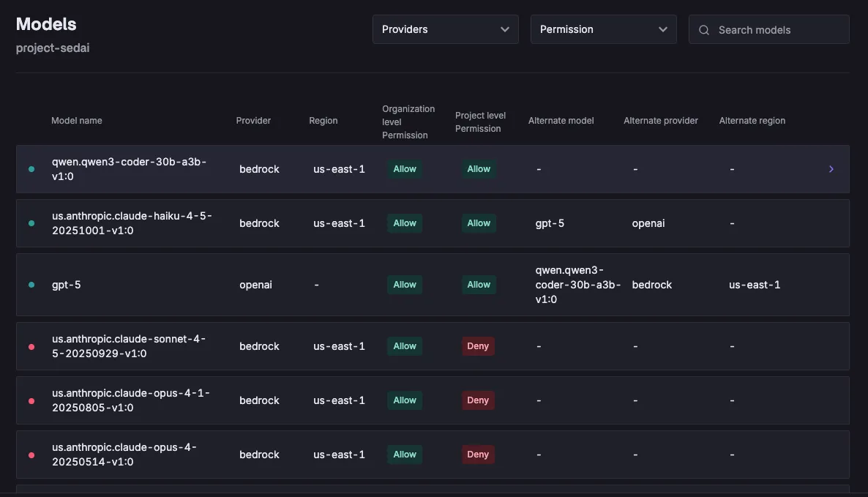
Task: Select model name qwen.qwen3-coder-30b-a3b-v1:0
Action: click(x=129, y=169)
